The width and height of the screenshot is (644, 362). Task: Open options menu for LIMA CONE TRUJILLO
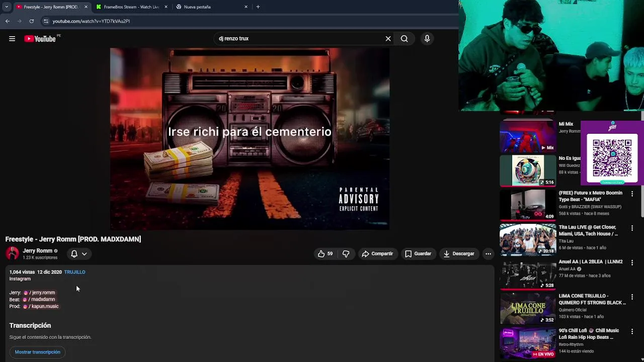click(x=632, y=297)
